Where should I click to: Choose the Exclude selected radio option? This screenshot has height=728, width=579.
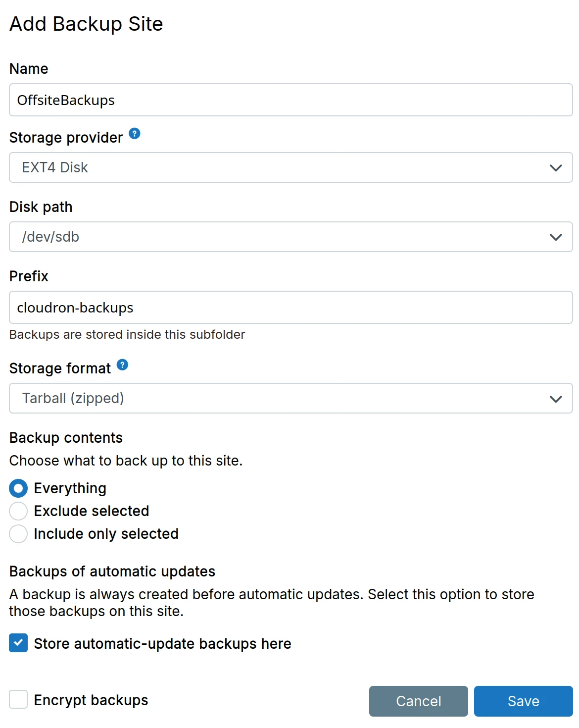tap(18, 511)
